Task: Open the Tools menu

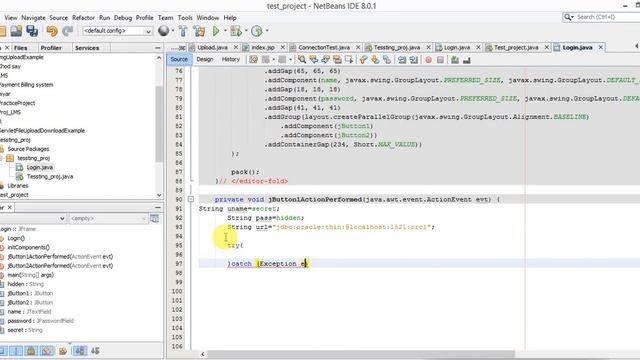Action: pyautogui.click(x=185, y=18)
